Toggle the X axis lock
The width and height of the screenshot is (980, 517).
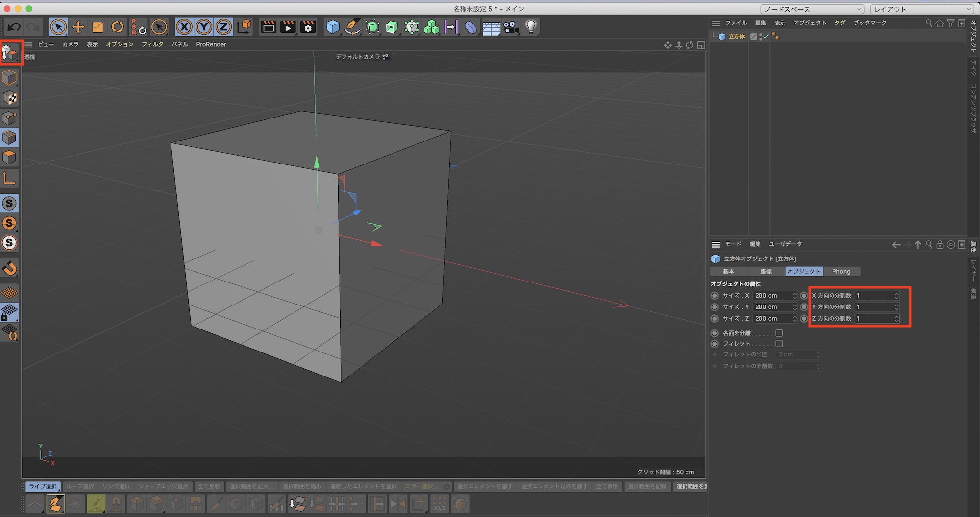(184, 27)
